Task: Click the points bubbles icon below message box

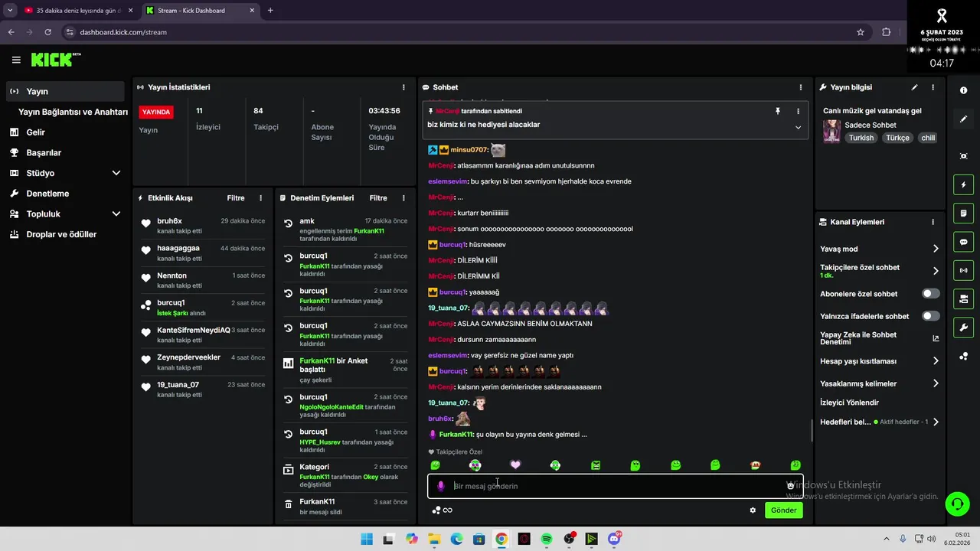Action: tap(436, 510)
